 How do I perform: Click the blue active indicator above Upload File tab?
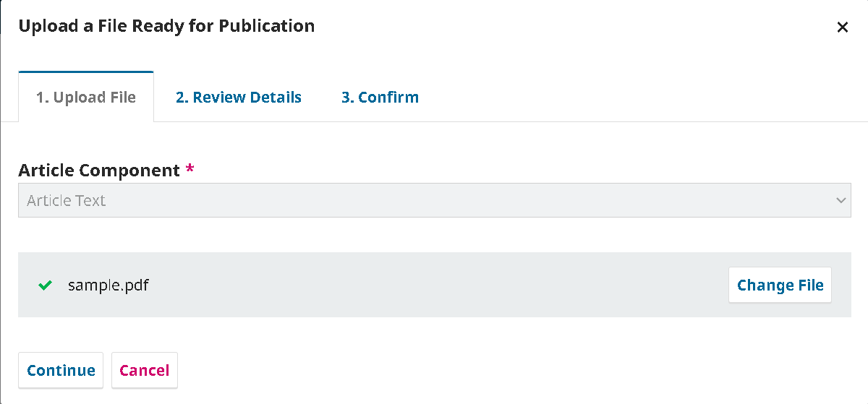tap(86, 72)
